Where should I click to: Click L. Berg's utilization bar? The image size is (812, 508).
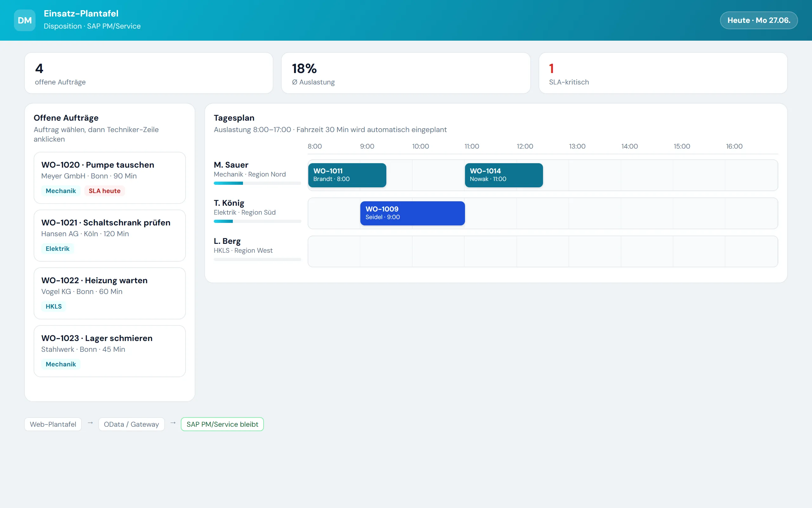click(257, 259)
